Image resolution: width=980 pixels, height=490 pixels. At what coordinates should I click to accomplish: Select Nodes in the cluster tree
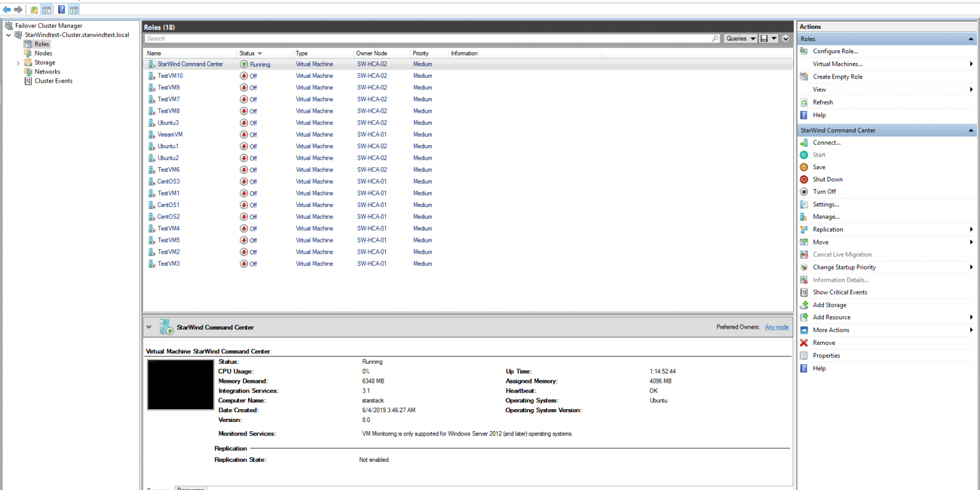point(43,53)
